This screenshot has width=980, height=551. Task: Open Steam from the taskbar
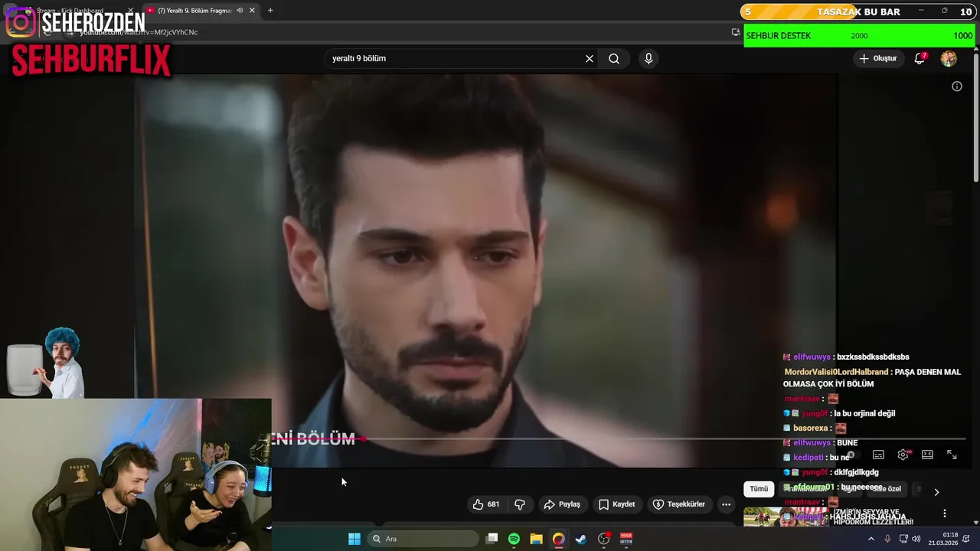click(x=581, y=539)
